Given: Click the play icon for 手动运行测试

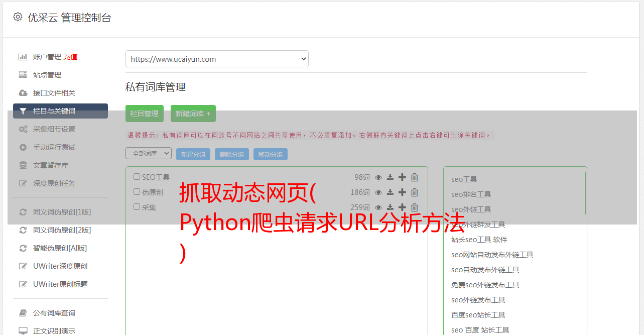Looking at the screenshot, I should click(23, 147).
